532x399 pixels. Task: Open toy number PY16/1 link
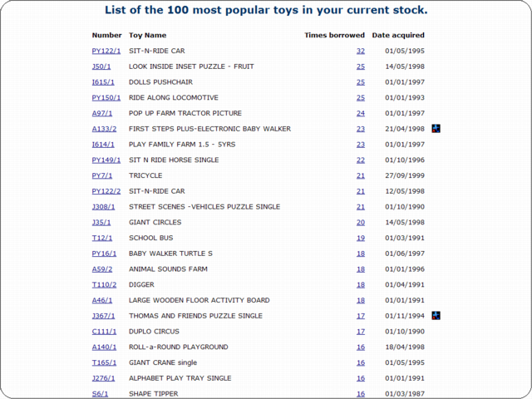104,254
